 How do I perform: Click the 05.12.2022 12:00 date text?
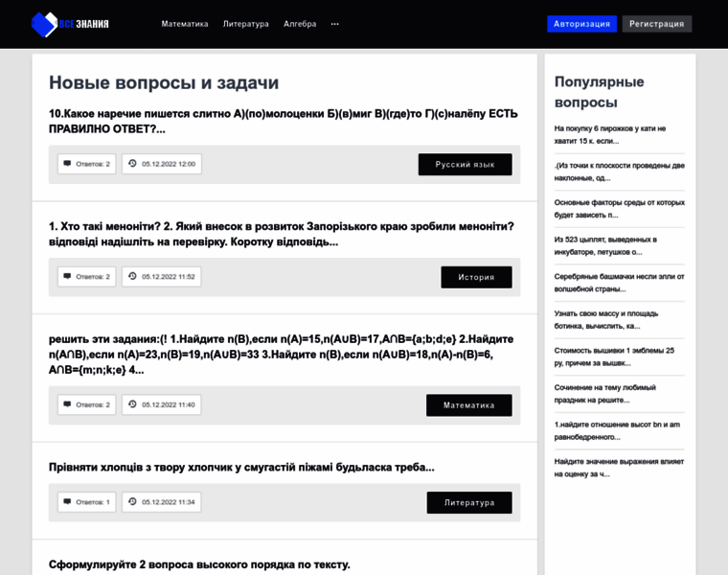[169, 164]
